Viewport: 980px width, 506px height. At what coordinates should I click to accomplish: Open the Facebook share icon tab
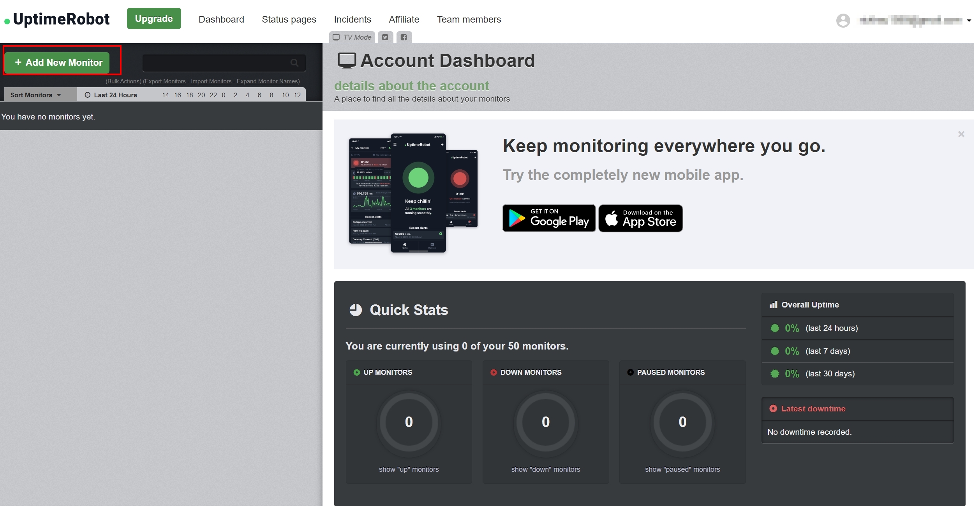(404, 37)
